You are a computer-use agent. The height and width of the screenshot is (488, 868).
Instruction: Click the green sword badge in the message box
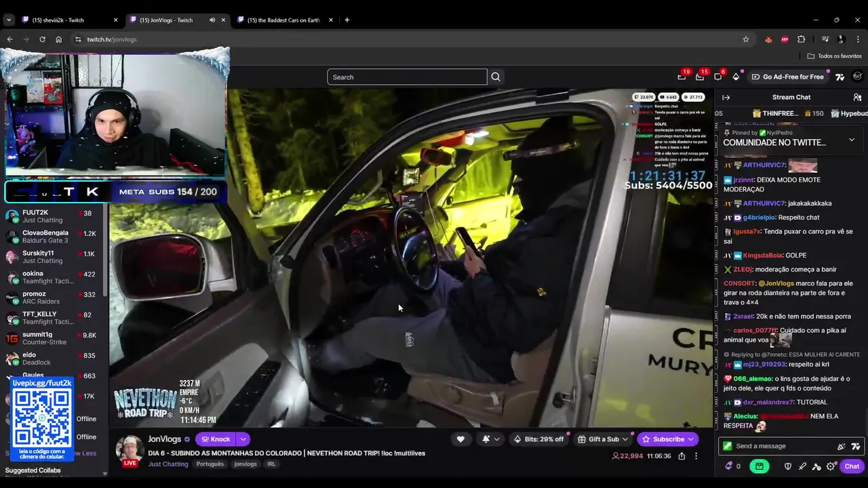728,446
